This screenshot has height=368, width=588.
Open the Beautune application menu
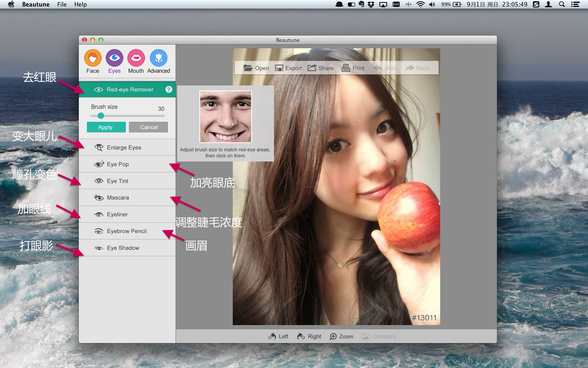(x=36, y=4)
